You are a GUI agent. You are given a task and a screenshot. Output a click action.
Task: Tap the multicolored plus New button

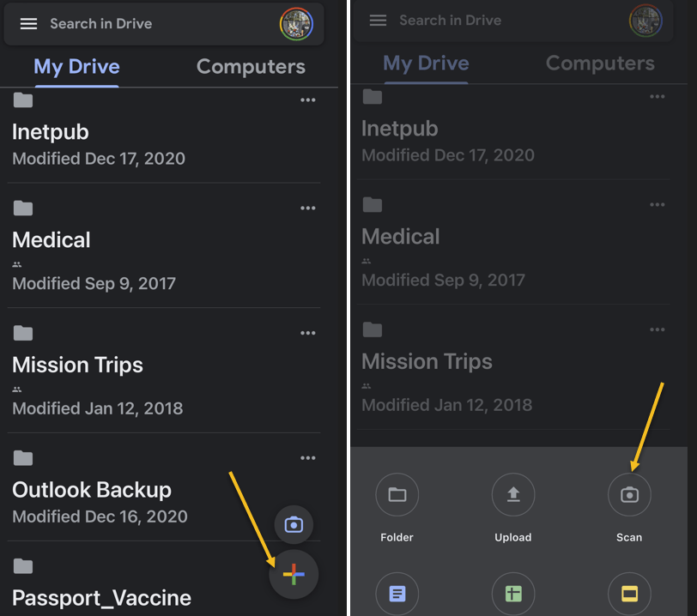294,574
